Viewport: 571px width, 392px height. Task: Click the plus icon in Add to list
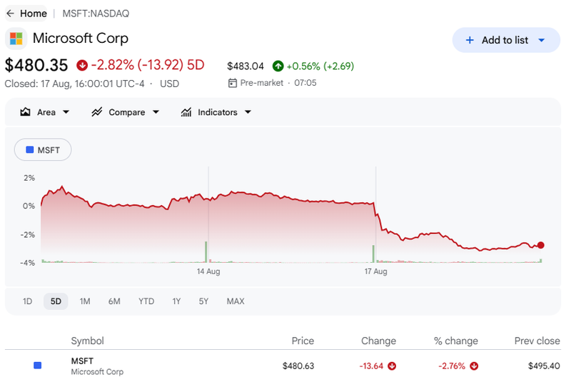coord(470,40)
